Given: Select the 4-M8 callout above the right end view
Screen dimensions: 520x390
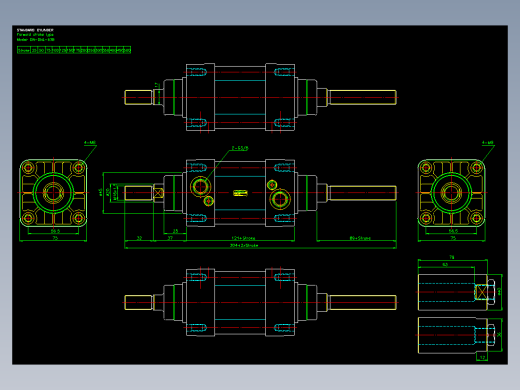Looking at the screenshot, I should point(487,142).
